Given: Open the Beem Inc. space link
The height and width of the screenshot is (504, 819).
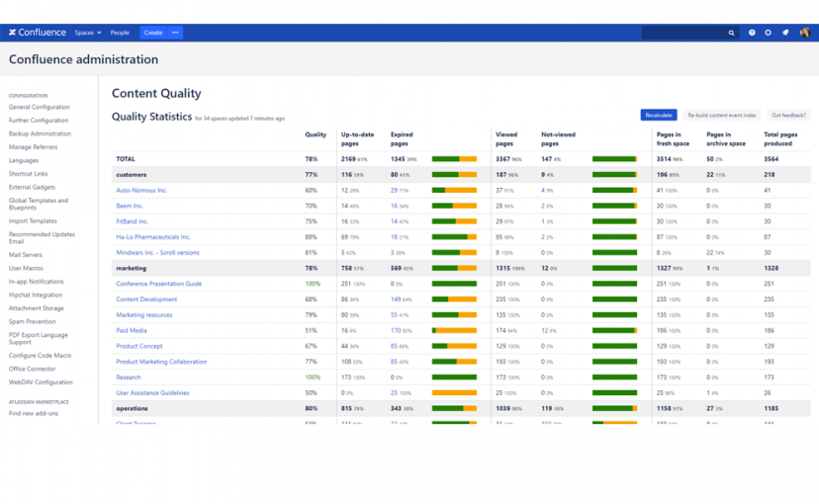Looking at the screenshot, I should (130, 207).
